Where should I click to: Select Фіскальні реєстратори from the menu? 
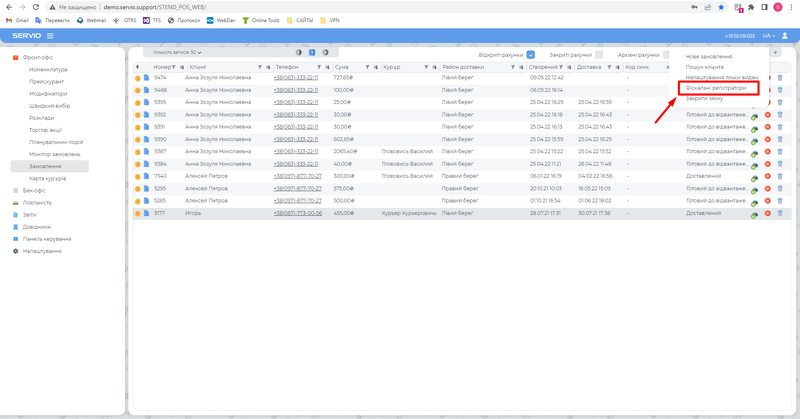click(716, 87)
